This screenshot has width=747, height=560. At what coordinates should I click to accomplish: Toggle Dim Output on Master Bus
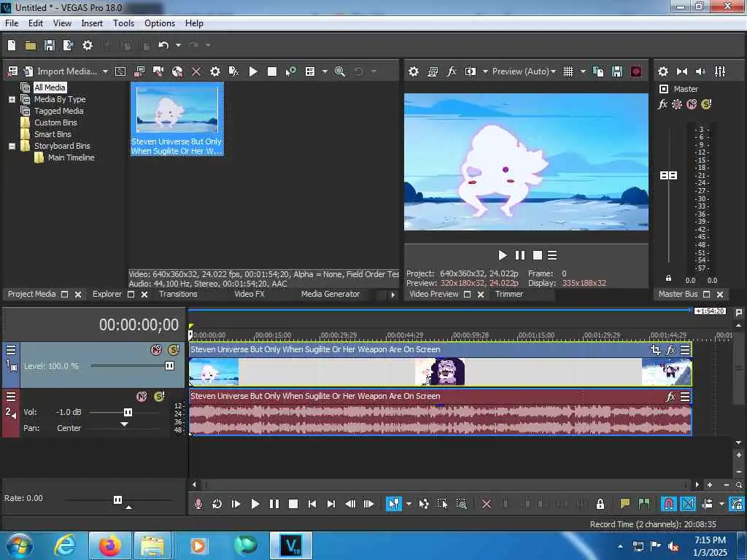point(701,71)
